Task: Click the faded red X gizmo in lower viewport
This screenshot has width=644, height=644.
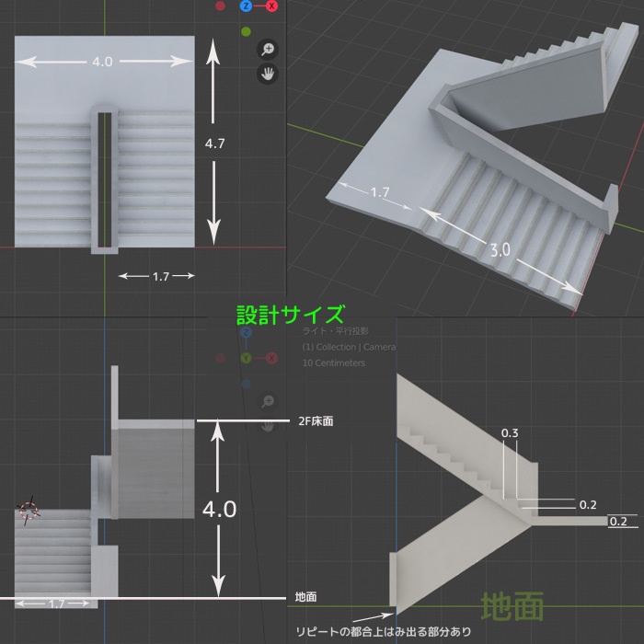Action: point(271,358)
